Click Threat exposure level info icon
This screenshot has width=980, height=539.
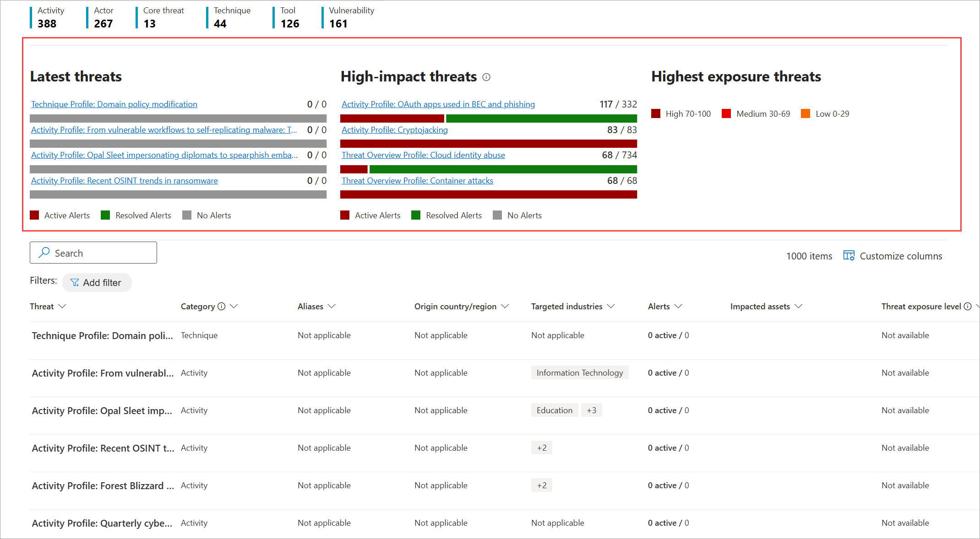(967, 307)
